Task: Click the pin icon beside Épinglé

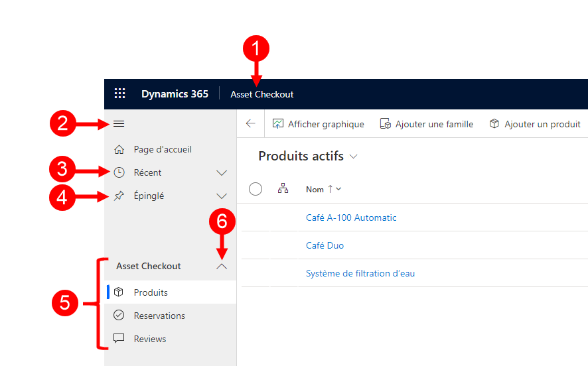Action: 119,196
